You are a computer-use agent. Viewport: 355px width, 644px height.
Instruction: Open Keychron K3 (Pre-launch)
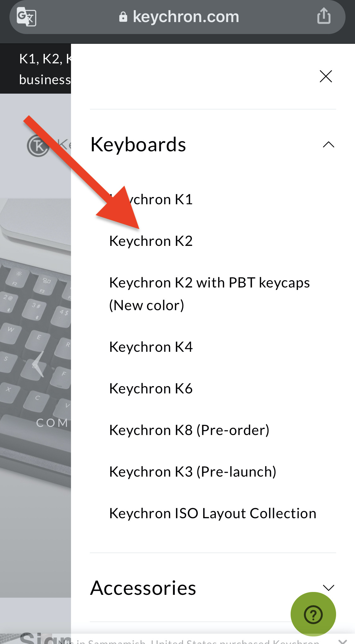coord(193,472)
